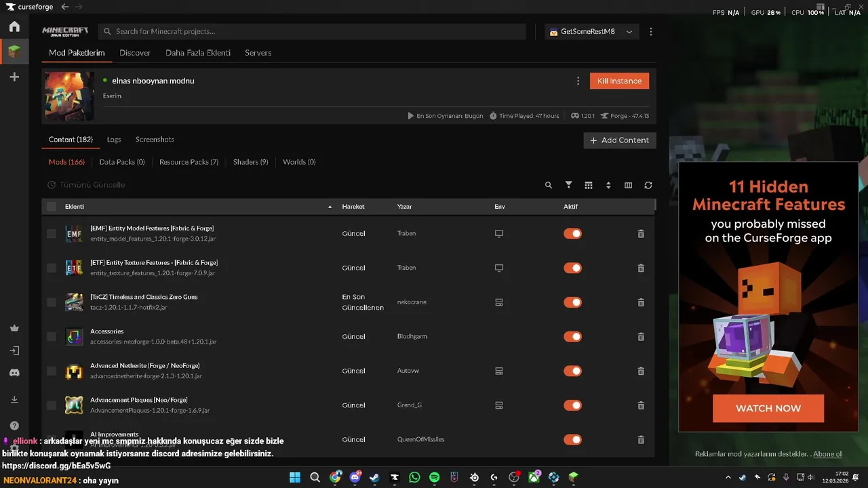Click WATCH NOW in the ad
The height and width of the screenshot is (488, 868).
pyautogui.click(x=768, y=409)
